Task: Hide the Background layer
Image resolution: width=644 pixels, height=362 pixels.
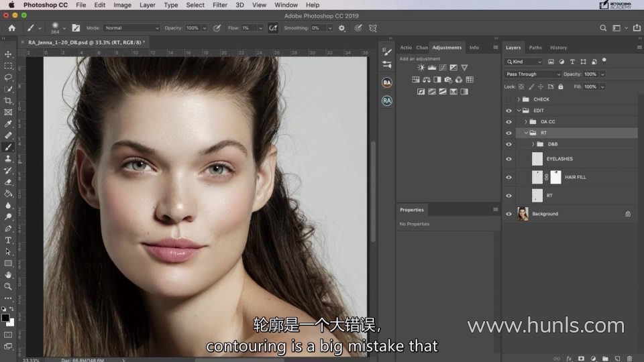Action: tap(509, 214)
